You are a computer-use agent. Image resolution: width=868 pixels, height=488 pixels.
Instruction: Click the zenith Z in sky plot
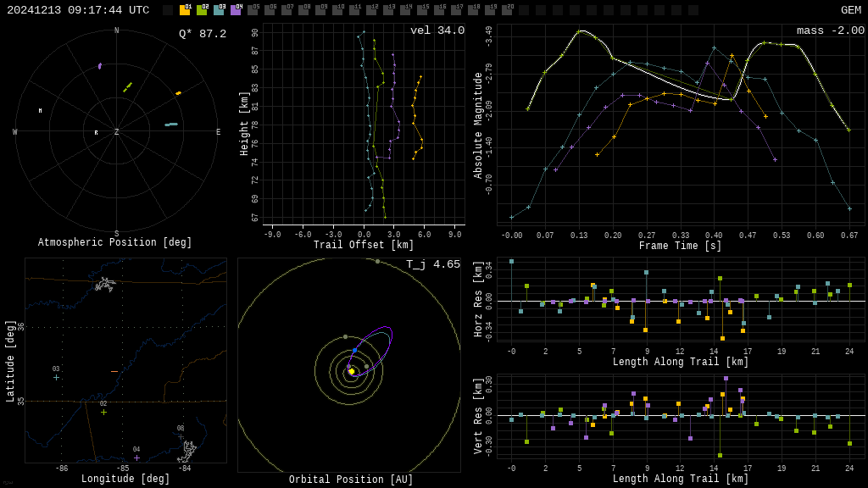click(x=117, y=132)
